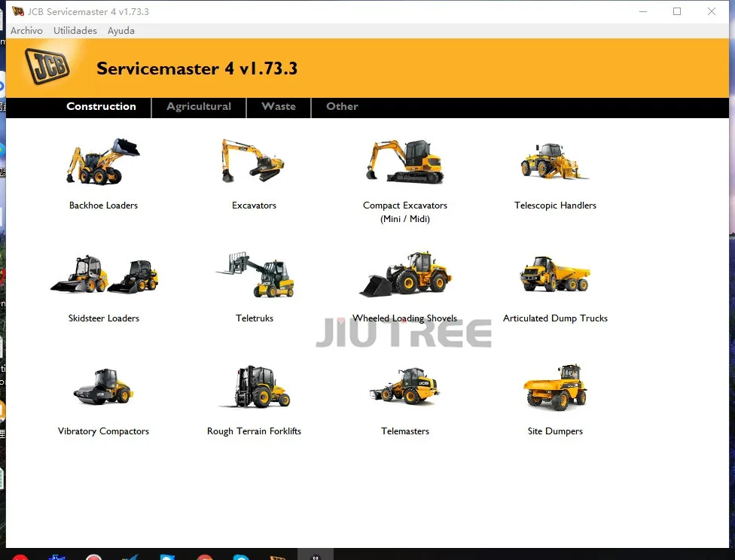Open the Telemasters machine category
Viewport: 735px width, 560px height.
pos(404,386)
